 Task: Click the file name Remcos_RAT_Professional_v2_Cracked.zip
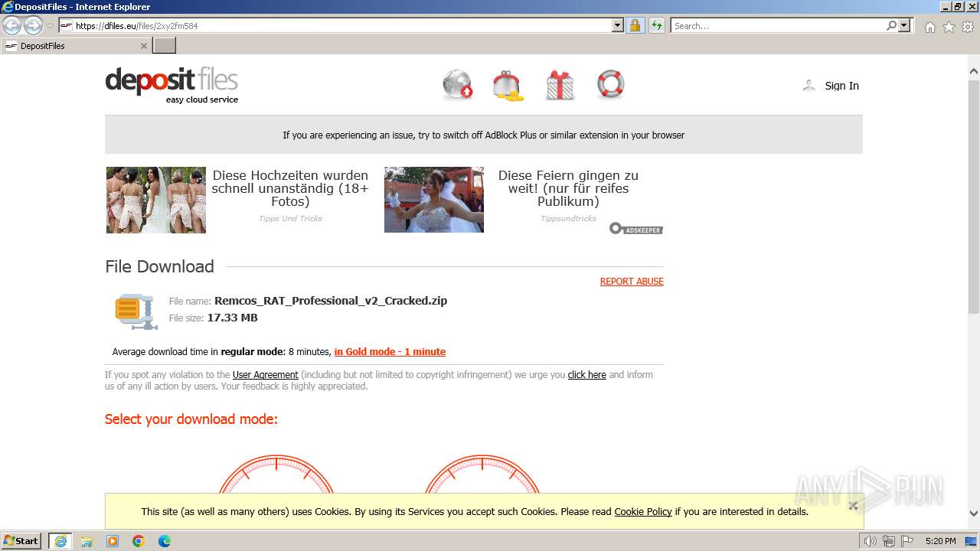point(331,301)
